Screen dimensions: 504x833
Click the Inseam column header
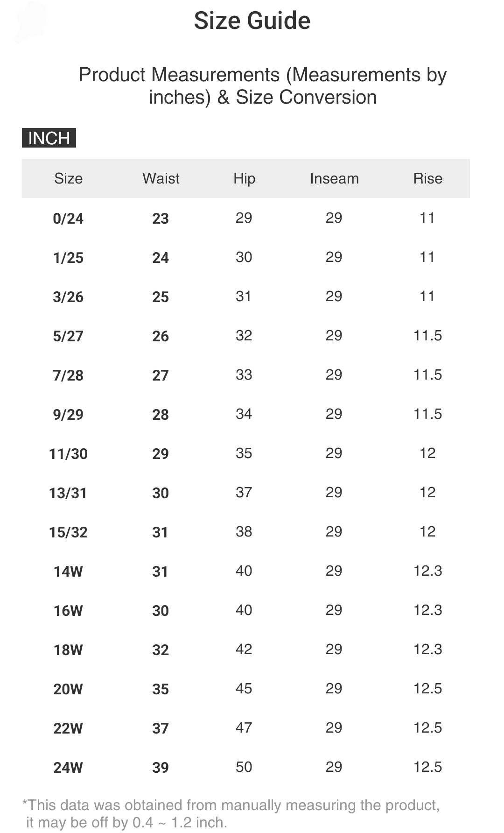click(334, 178)
